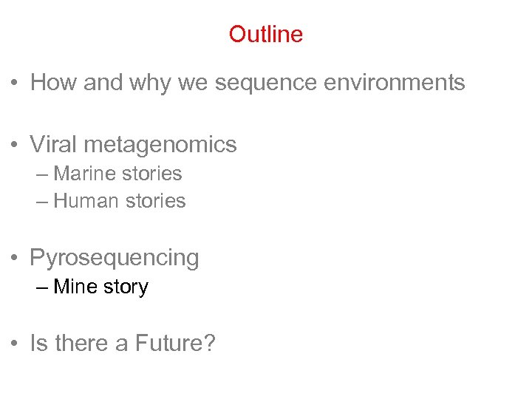Click the bullet dot before "How and why"
This screenshot has height=399, width=532.
[x=16, y=83]
